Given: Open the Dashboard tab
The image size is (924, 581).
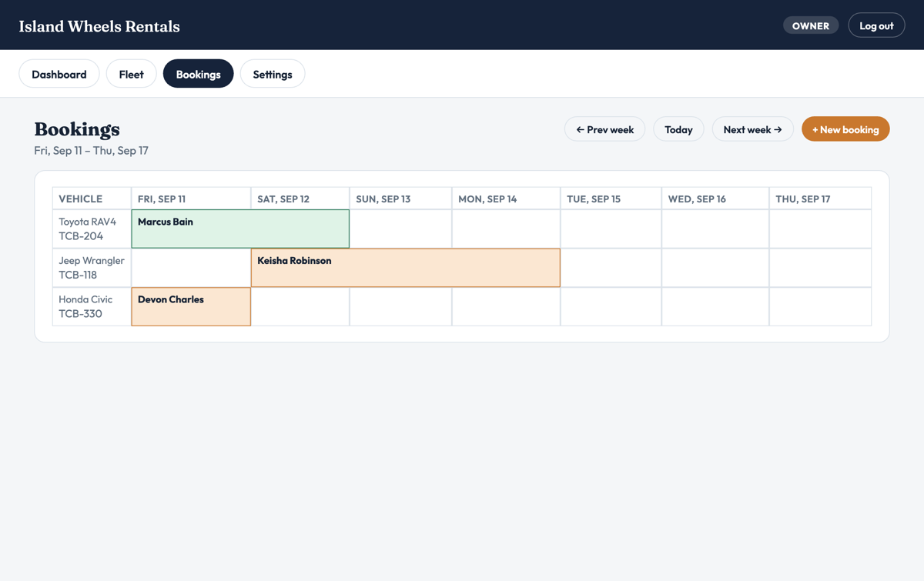Looking at the screenshot, I should (59, 74).
